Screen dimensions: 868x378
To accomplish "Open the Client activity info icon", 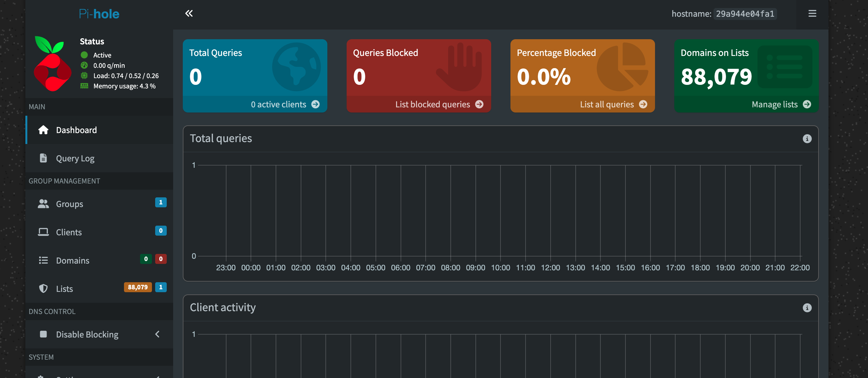I will [807, 307].
